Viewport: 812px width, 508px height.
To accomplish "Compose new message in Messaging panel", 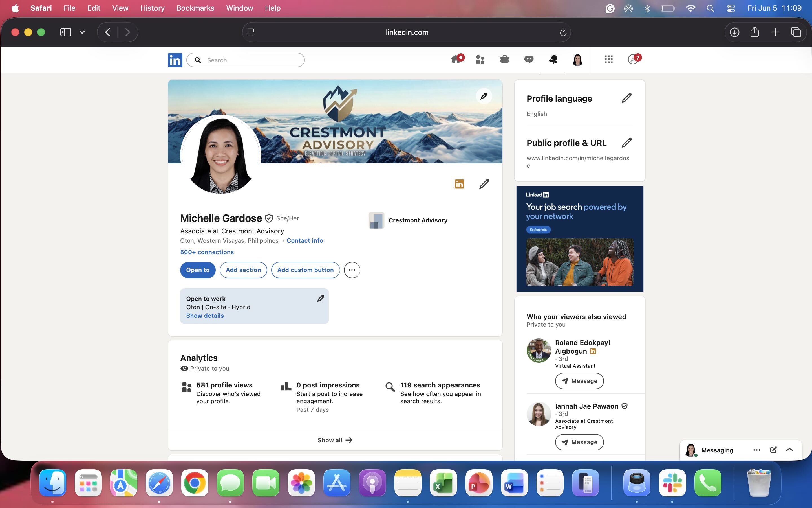I will click(x=773, y=450).
